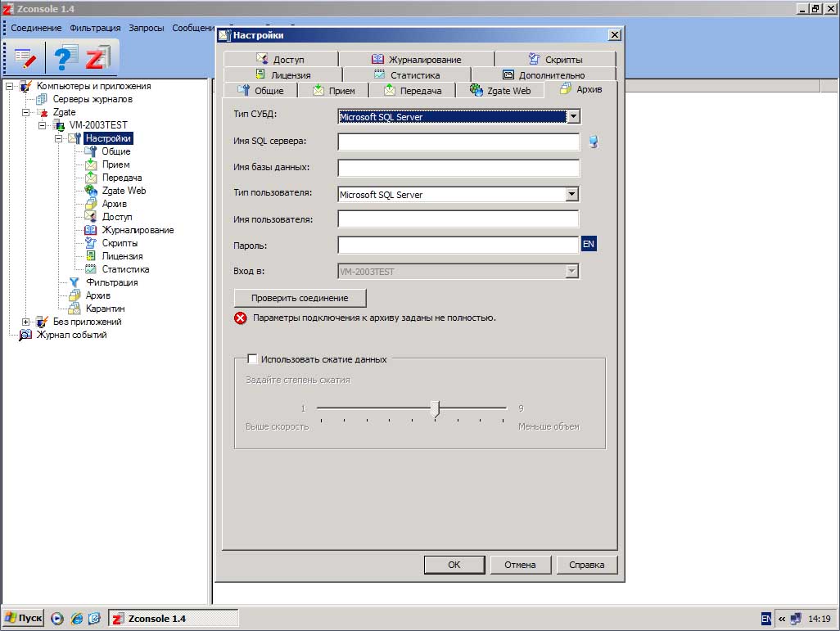This screenshot has width=840, height=631.
Task: Switch to the Общие tab in settings dialog
Action: tap(260, 91)
